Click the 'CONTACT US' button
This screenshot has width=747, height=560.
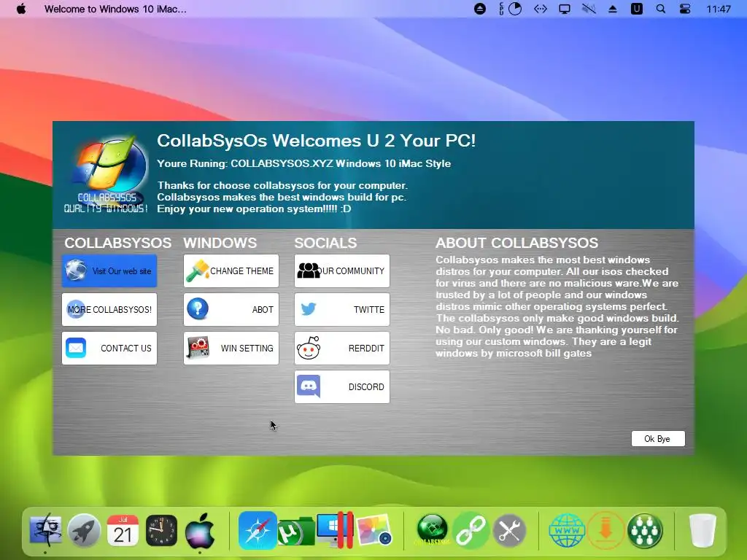click(x=109, y=348)
